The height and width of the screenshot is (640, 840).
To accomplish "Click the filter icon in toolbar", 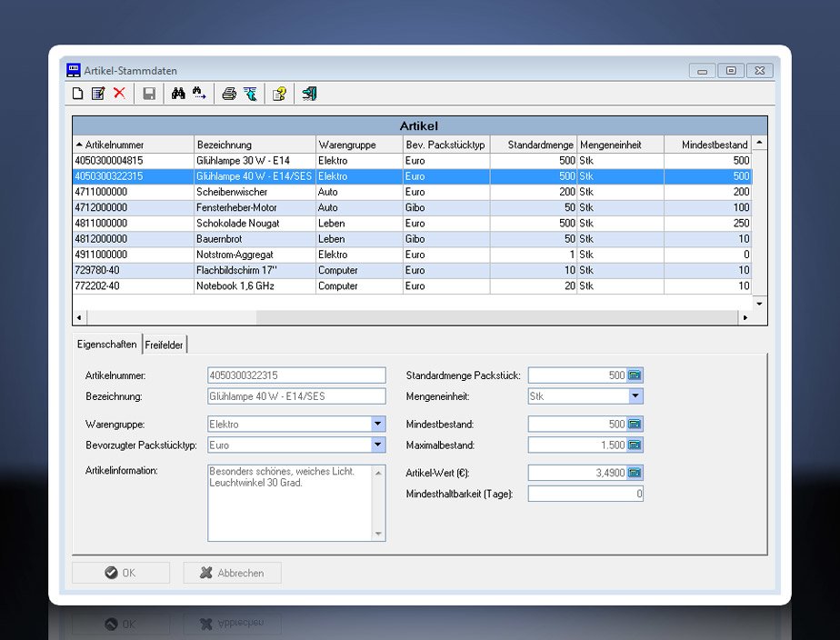I will pos(249,94).
